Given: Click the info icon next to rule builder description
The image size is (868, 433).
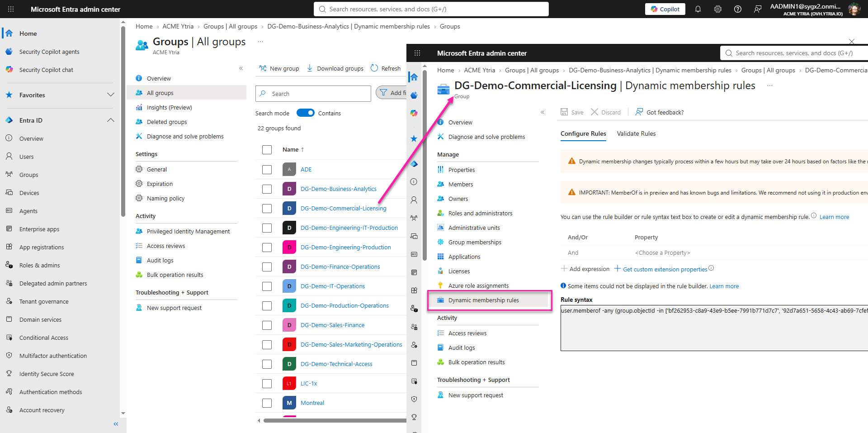Looking at the screenshot, I should coord(814,216).
